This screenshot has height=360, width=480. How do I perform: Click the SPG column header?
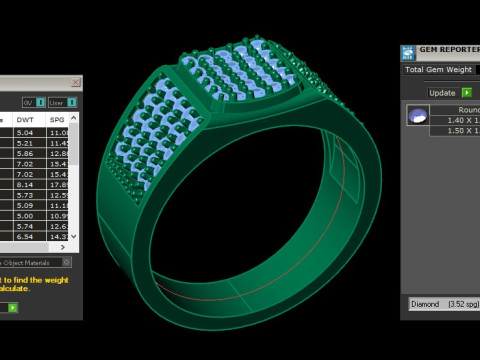(57, 120)
